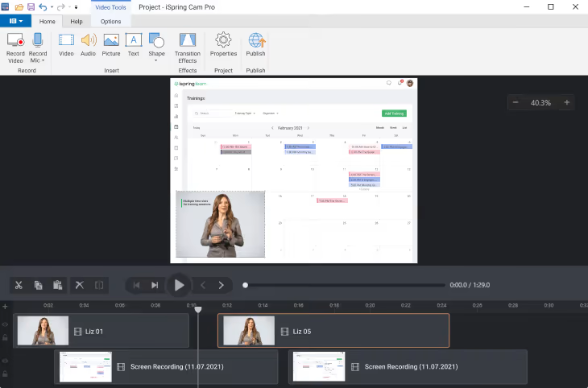The height and width of the screenshot is (388, 588).
Task: Open the blue File menu dropdown
Action: coord(16,21)
